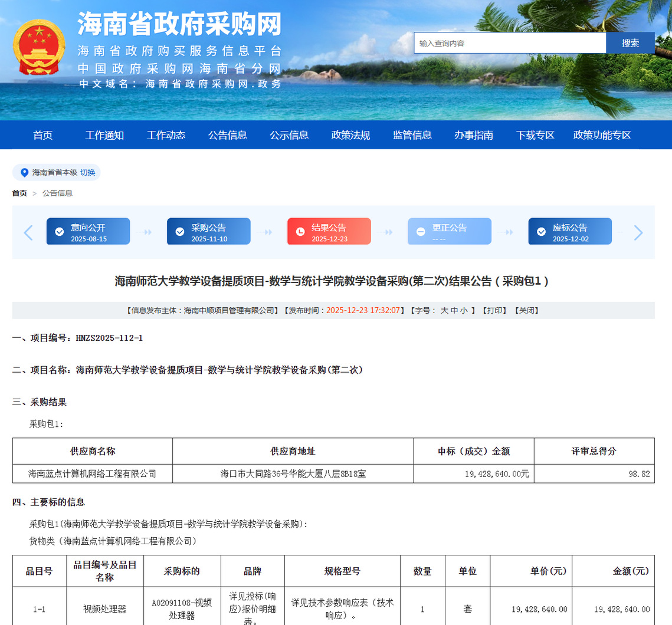
Task: Click the location pin icon
Action: (24, 173)
